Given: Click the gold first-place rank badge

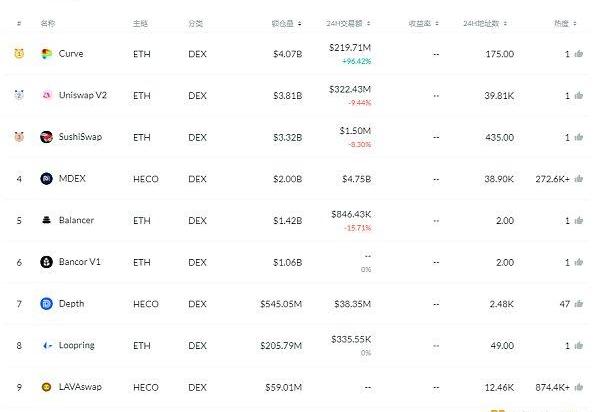Looking at the screenshot, I should click(x=19, y=54).
